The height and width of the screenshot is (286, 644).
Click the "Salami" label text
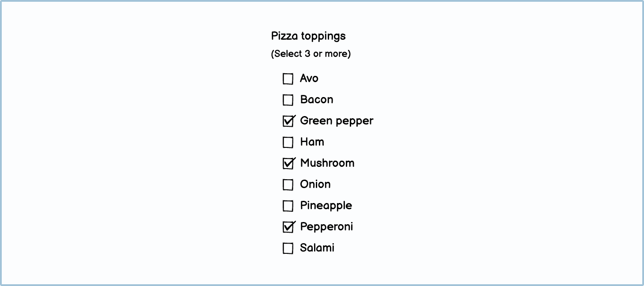[x=317, y=248]
